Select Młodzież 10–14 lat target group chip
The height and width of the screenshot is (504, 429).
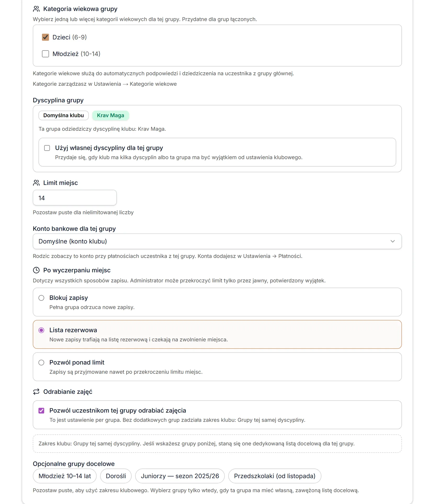65,476
